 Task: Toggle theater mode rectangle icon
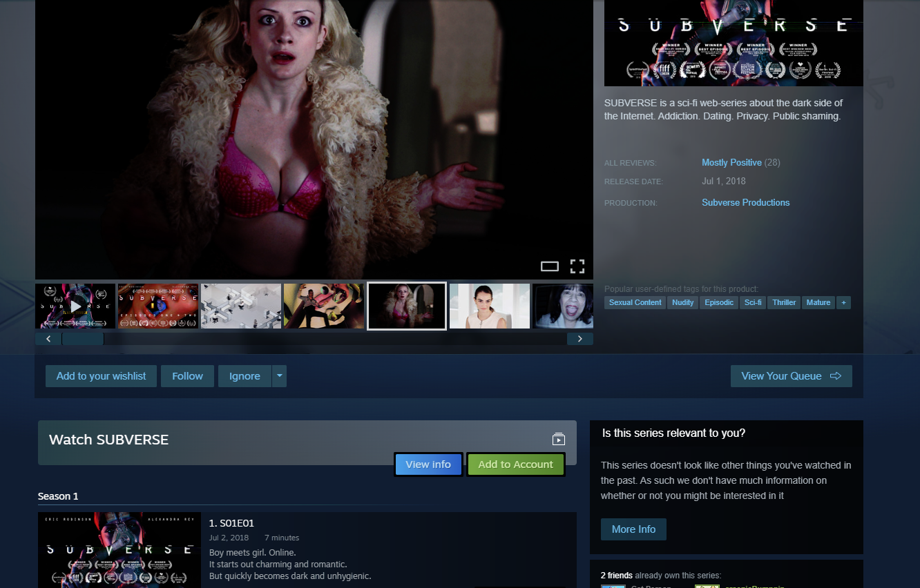coord(549,266)
